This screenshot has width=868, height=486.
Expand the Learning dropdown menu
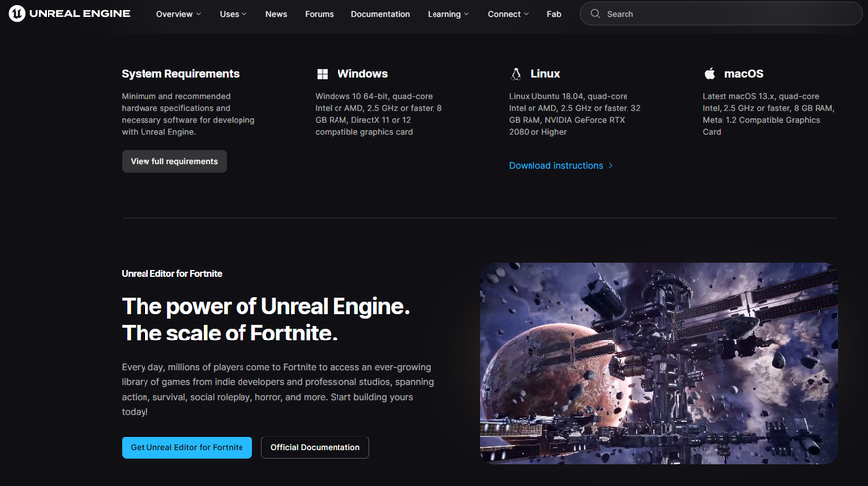click(448, 14)
